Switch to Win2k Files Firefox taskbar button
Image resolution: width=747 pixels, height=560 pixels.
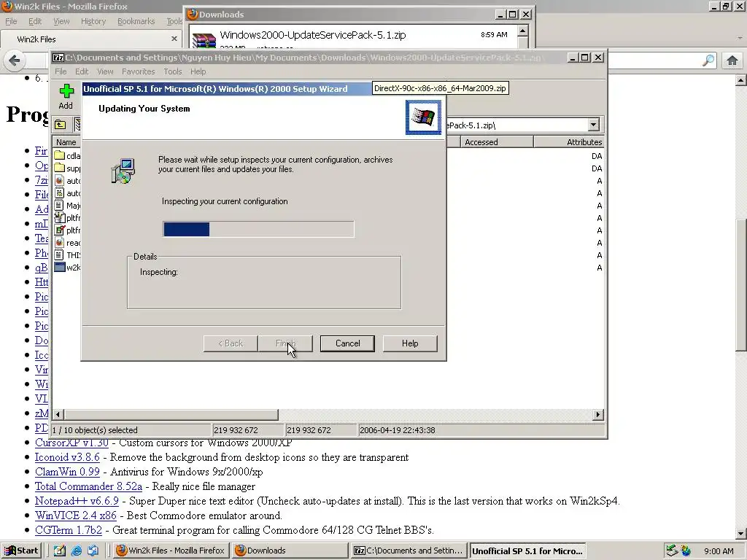coord(171,551)
